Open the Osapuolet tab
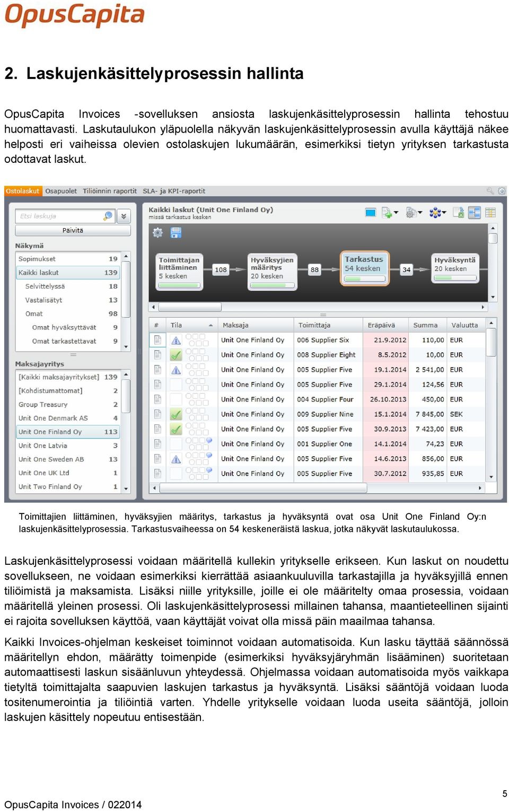The width and height of the screenshot is (509, 812). click(x=61, y=191)
